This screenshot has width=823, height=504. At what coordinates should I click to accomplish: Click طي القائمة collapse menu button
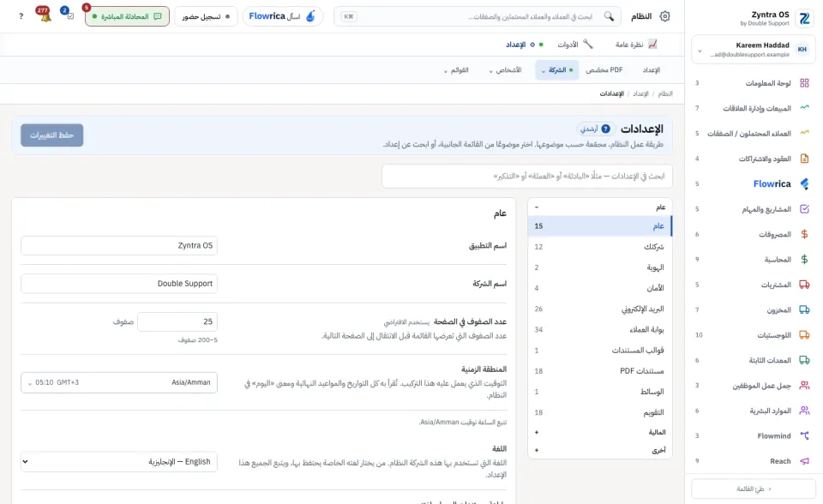coord(754,489)
